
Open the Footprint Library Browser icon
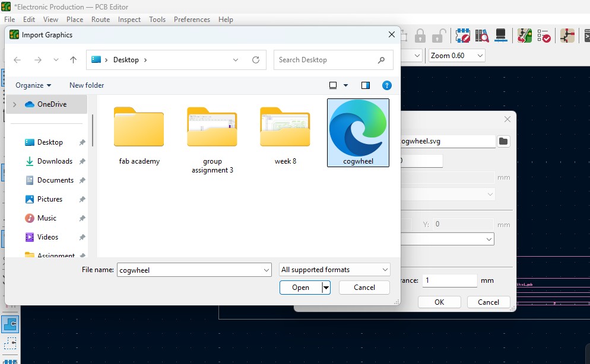coord(482,36)
